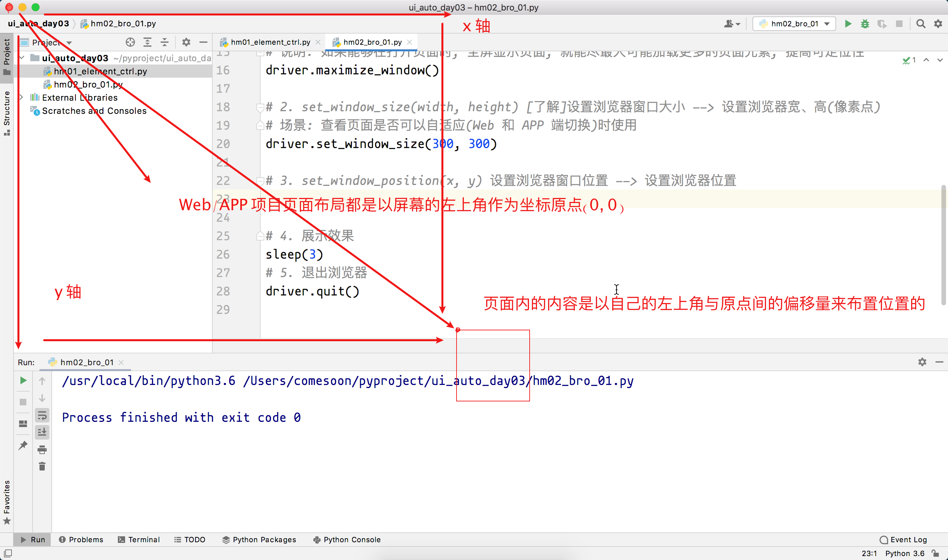Click the pin tab icon in the Run panel
The width and height of the screenshot is (948, 560).
[x=23, y=445]
